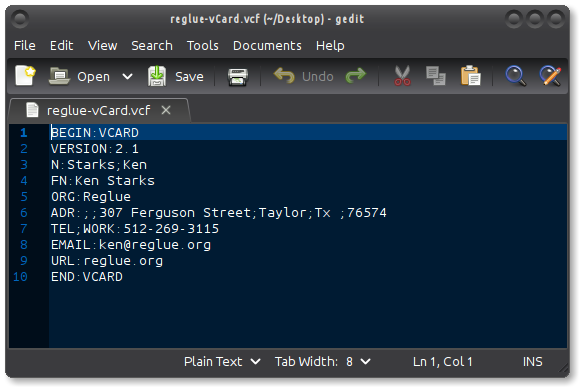The height and width of the screenshot is (387, 579).
Task: Open the Tools menu
Action: pyautogui.click(x=202, y=46)
